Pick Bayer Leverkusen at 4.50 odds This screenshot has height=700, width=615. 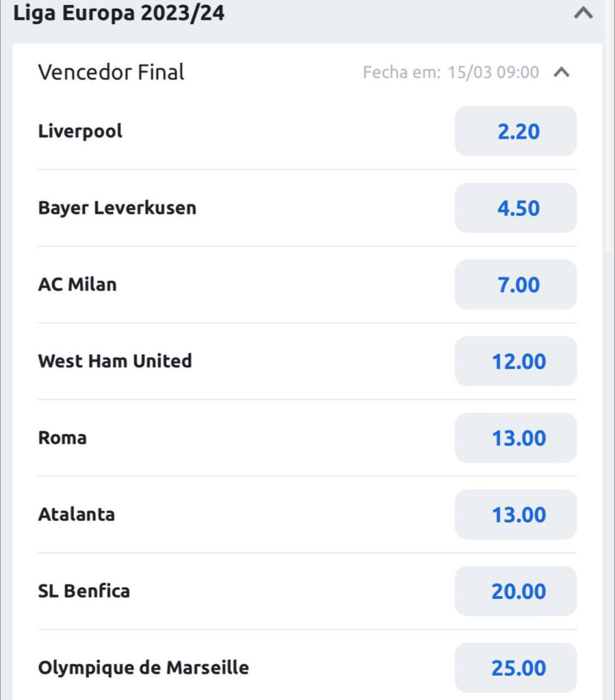(x=516, y=208)
